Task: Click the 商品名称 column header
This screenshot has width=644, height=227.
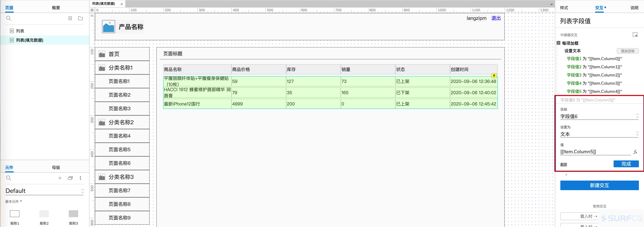Action: [x=197, y=69]
